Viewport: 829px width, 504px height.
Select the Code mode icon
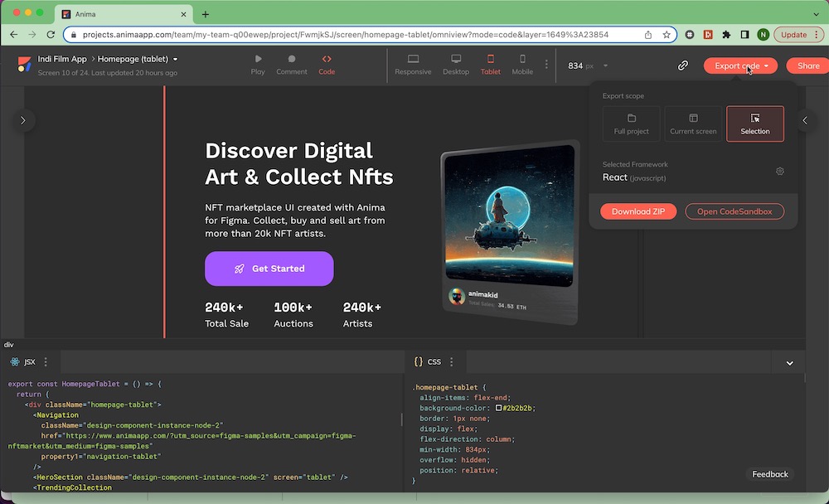click(327, 60)
